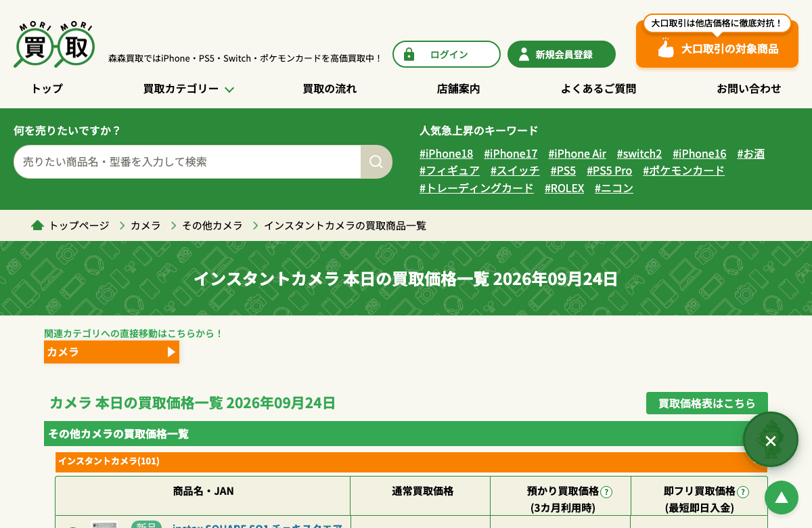Viewport: 812px width, 528px height.
Task: Click the #ニコン keyword link
Action: (614, 188)
